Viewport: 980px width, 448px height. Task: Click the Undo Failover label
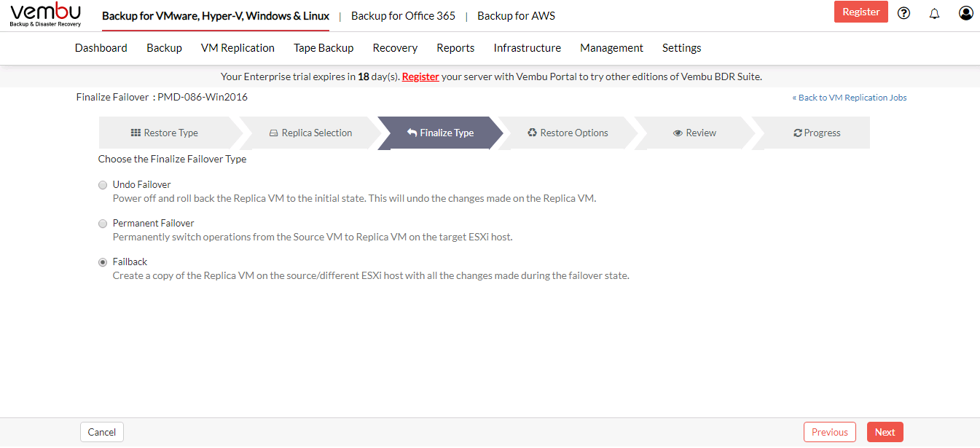[142, 185]
